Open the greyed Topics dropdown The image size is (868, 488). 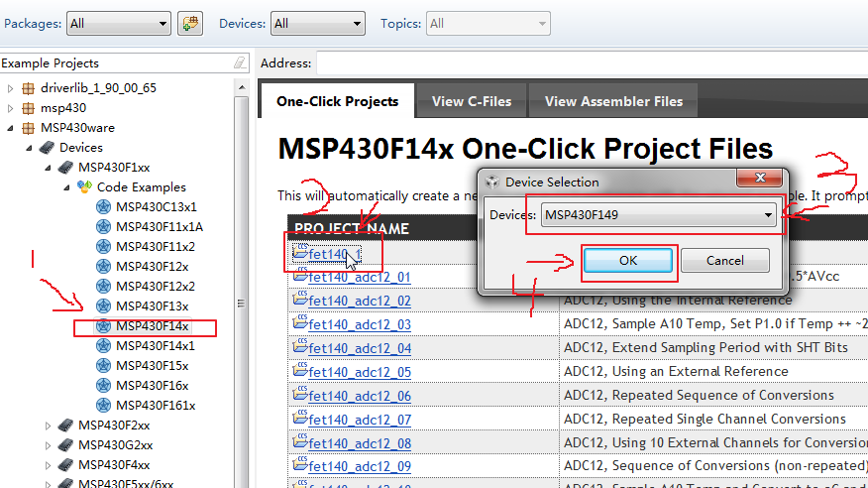pyautogui.click(x=488, y=24)
